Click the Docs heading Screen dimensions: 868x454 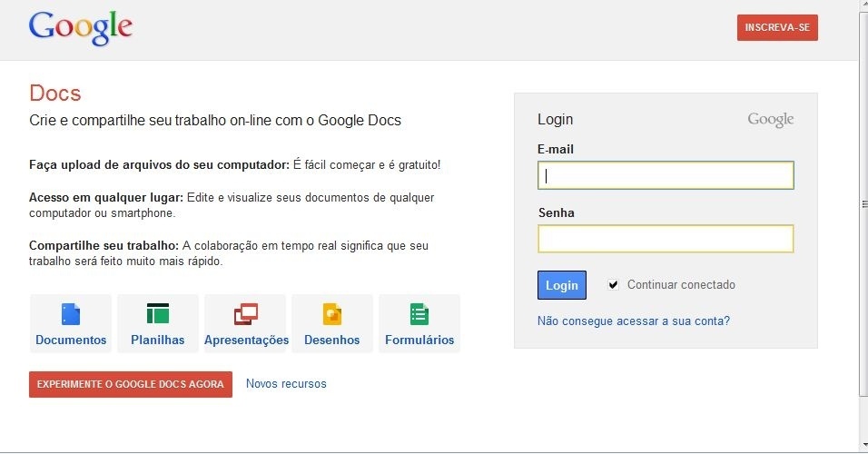click(54, 93)
